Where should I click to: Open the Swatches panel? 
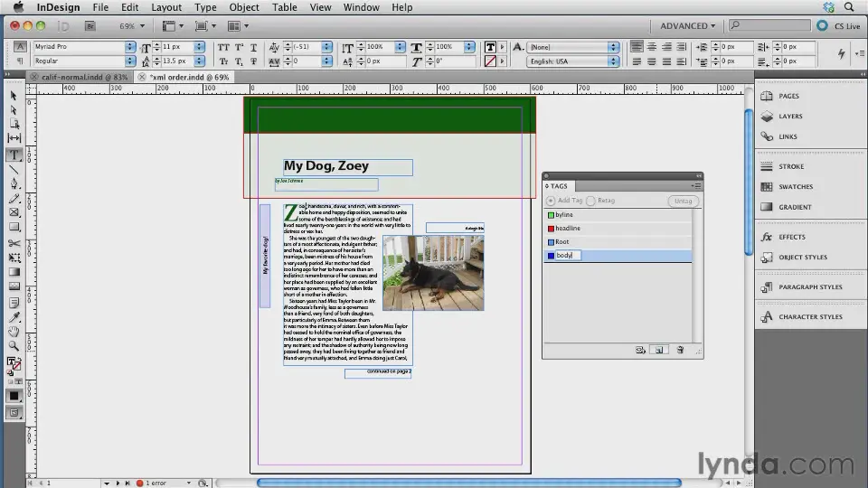click(x=796, y=187)
